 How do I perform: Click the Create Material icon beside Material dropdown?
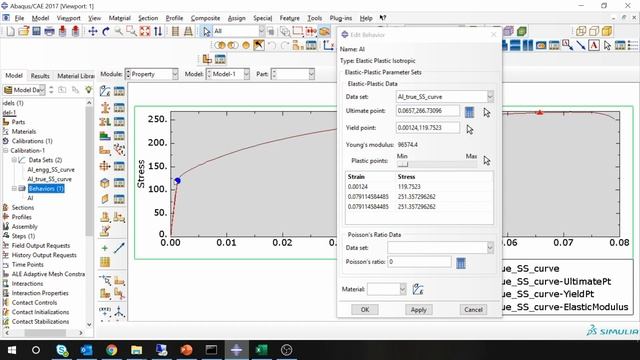(x=418, y=289)
